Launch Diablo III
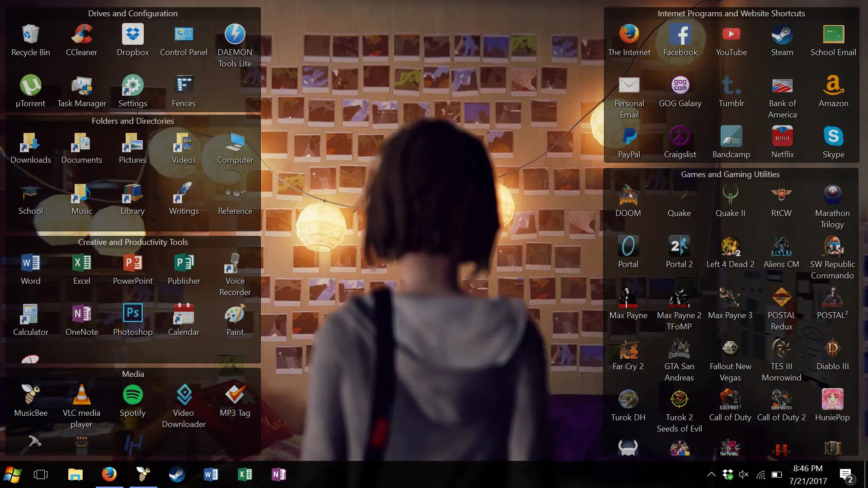Screen dimensions: 868x488 click(832, 355)
